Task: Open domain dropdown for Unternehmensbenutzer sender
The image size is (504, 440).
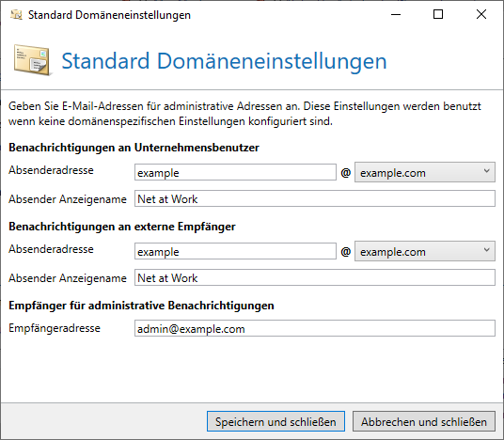Action: (x=425, y=172)
